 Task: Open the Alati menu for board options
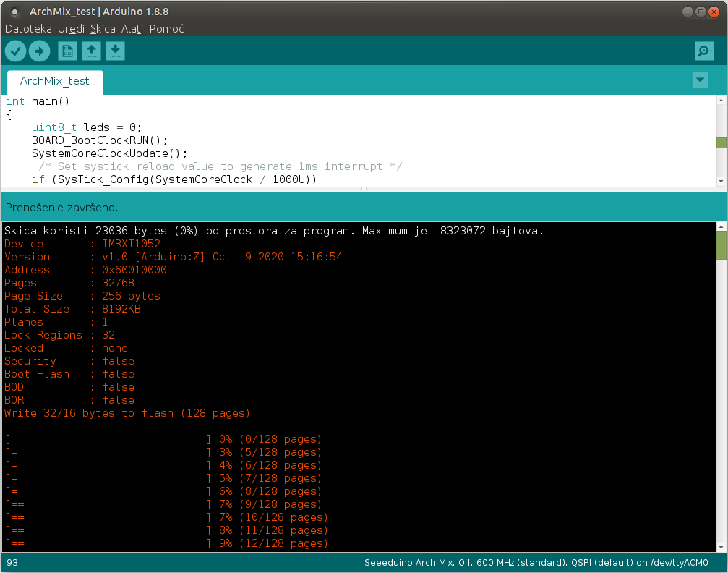(132, 29)
